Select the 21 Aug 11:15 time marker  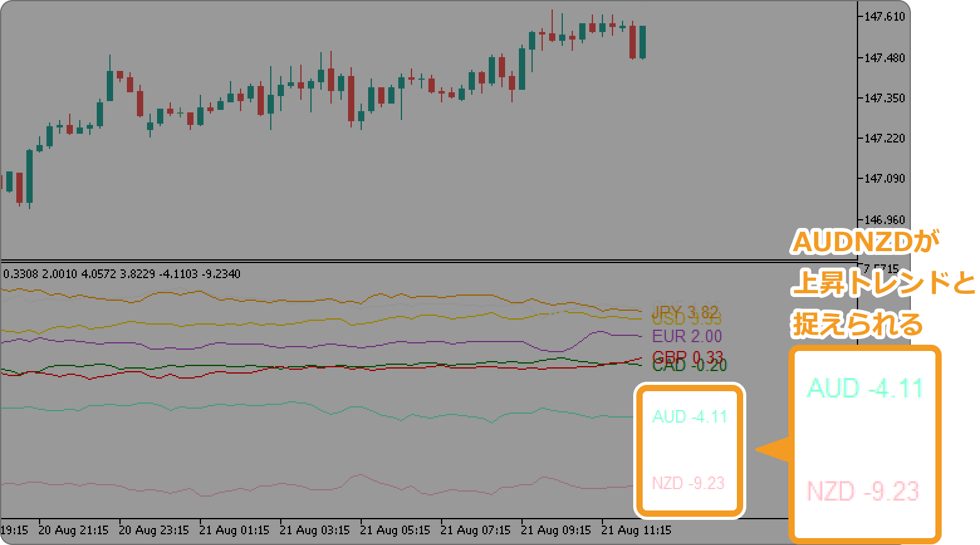[x=636, y=531]
